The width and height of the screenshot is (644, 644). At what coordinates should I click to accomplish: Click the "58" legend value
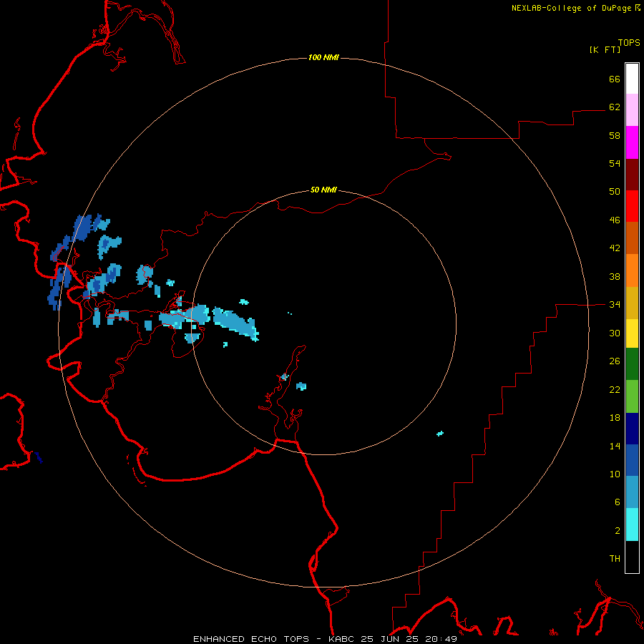click(615, 135)
